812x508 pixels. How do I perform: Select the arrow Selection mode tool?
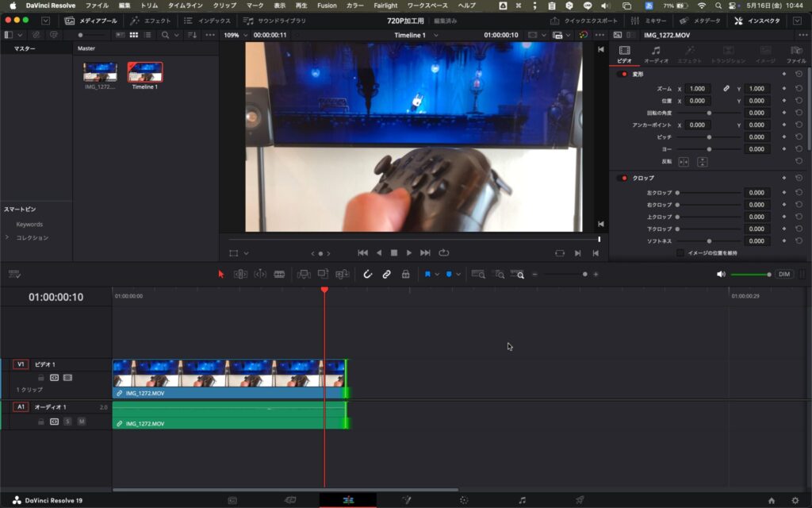[221, 274]
